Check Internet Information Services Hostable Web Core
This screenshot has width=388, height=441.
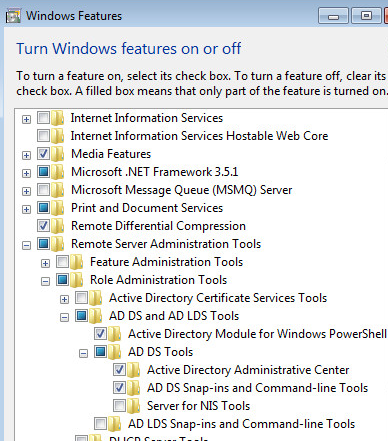(43, 136)
